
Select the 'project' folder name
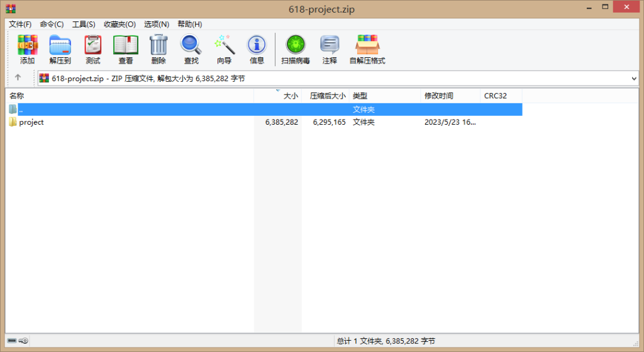click(31, 122)
